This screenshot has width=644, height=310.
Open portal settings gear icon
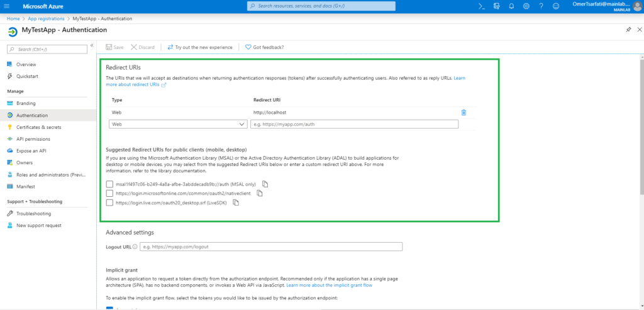tap(526, 6)
